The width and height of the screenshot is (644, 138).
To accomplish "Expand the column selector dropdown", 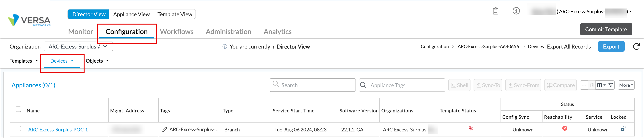I will coord(601,85).
